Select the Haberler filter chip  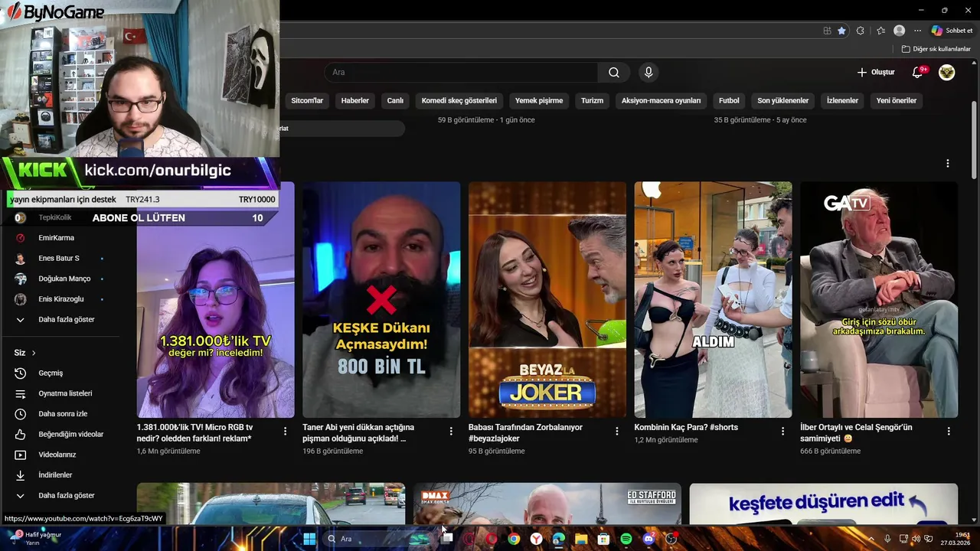tap(355, 100)
